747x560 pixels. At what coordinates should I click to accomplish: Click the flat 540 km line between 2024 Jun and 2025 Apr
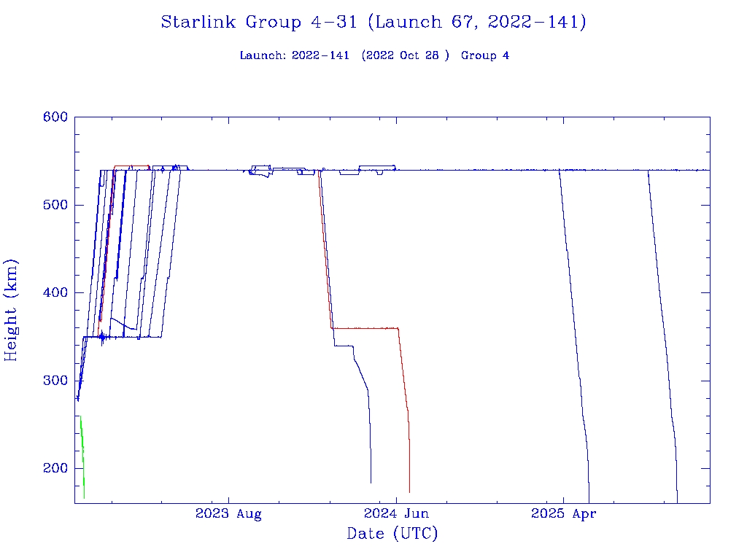coord(474,170)
